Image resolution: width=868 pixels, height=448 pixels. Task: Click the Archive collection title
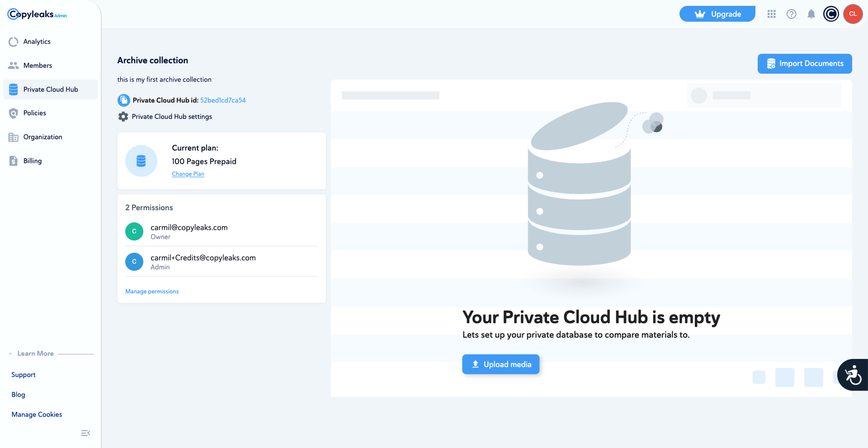point(153,61)
